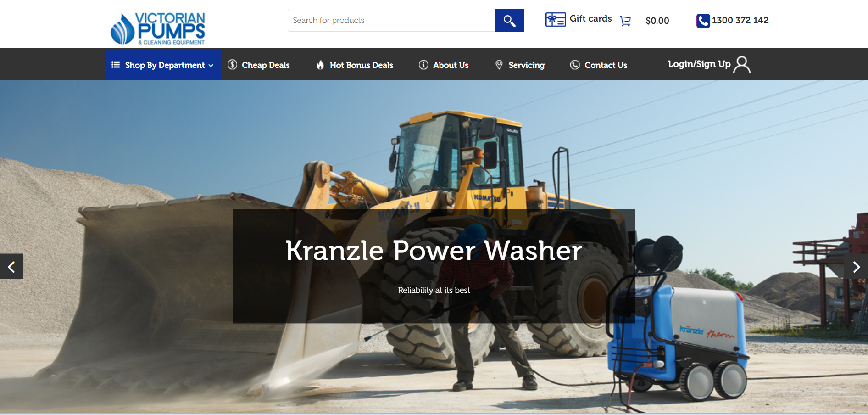Open the Gift cards link
This screenshot has width=868, height=415.
591,19
